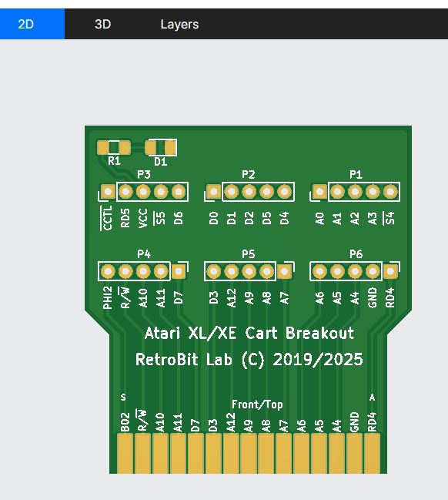Click the A0 pin label under P1
The height and width of the screenshot is (500, 448).
(319, 219)
